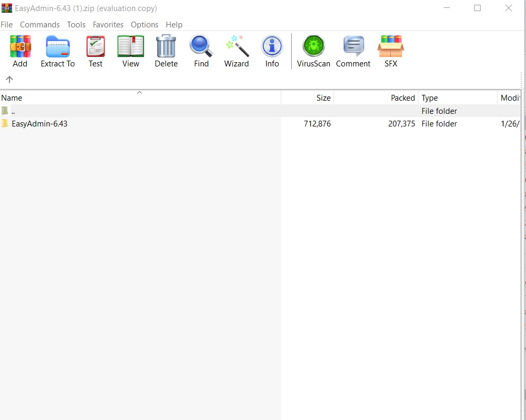
Task: Open the Options menu
Action: coord(144,24)
